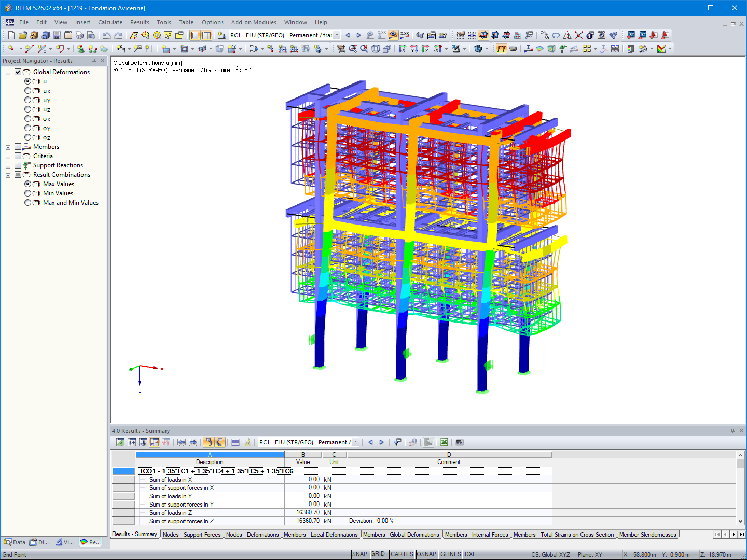The width and height of the screenshot is (747, 560).
Task: Check the Support Reactions checkbox
Action: [18, 165]
